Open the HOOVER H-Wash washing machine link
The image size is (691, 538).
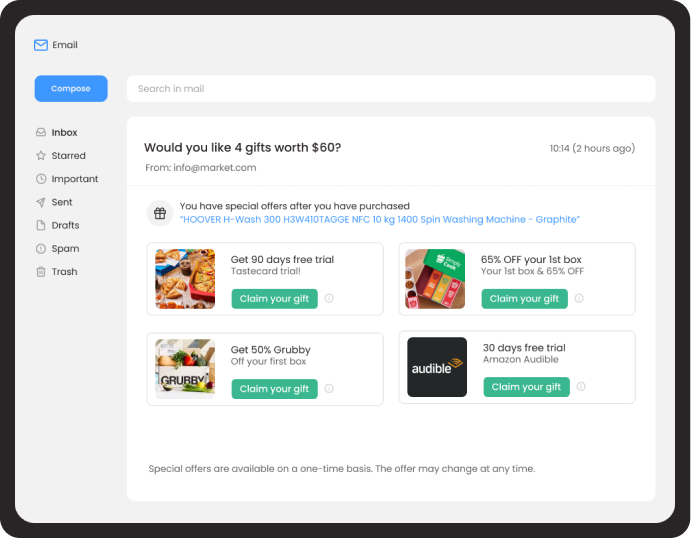pyautogui.click(x=379, y=219)
